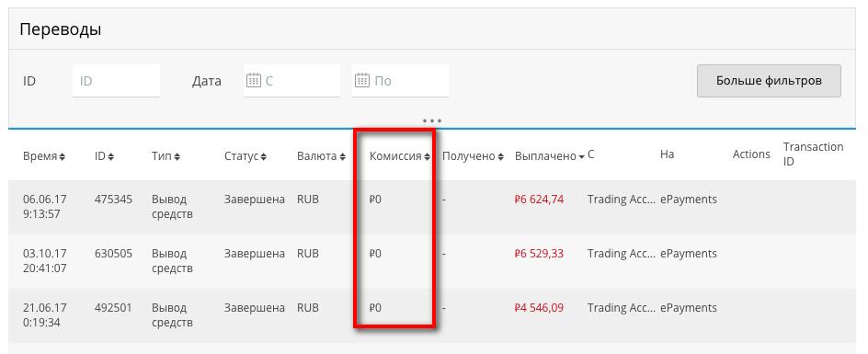The width and height of the screenshot is (868, 354).
Task: Sort by Комиссия column arrows
Action: (427, 157)
